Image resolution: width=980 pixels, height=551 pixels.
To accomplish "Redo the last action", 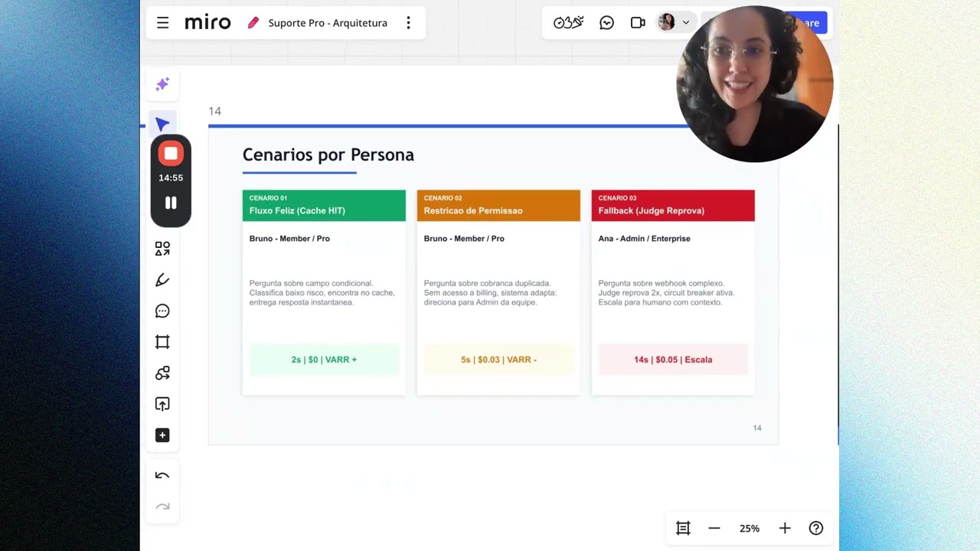I will (162, 506).
